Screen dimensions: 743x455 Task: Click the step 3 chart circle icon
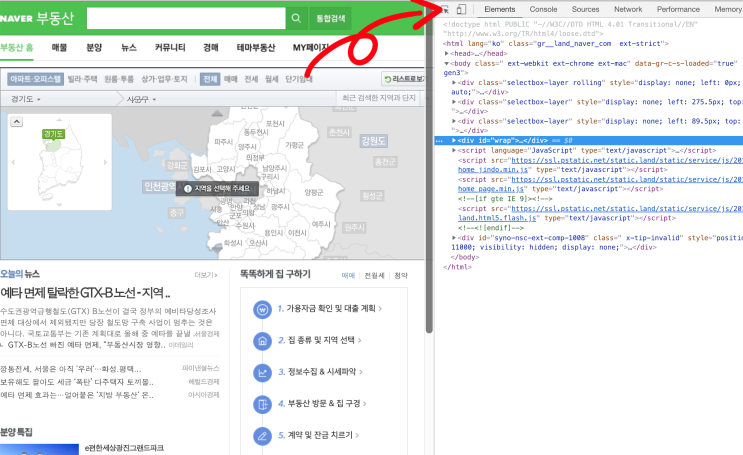(262, 373)
